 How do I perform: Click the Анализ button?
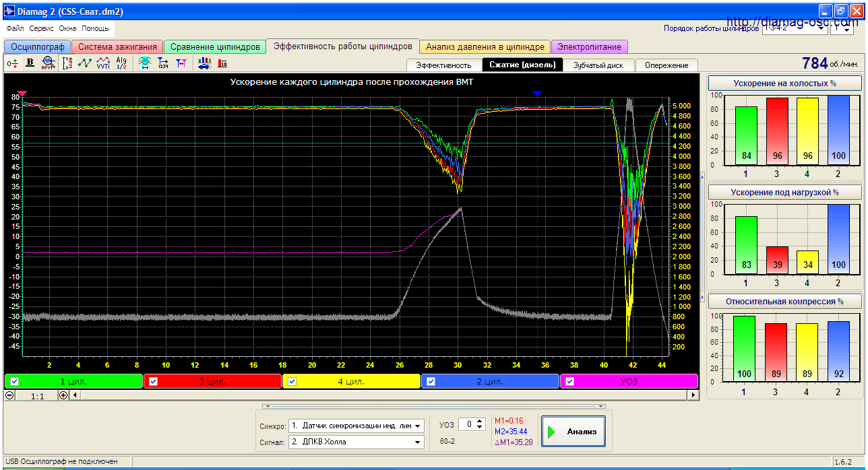click(x=573, y=432)
